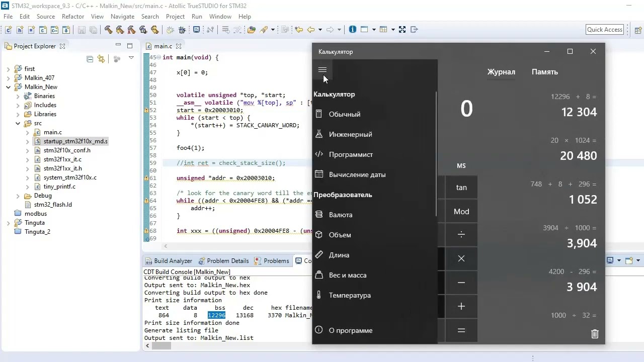Click the calculator equals button

[x=461, y=330]
